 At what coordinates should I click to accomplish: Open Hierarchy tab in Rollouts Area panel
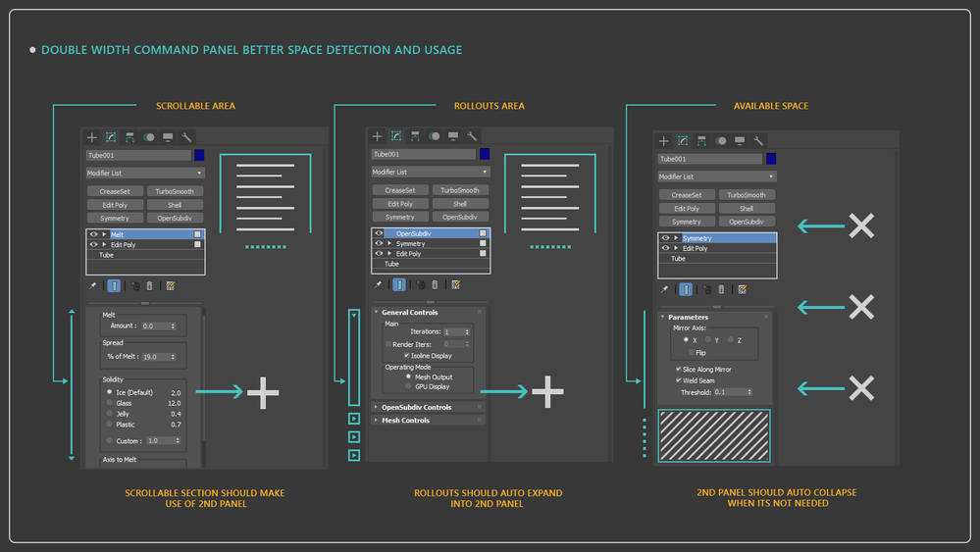(415, 136)
